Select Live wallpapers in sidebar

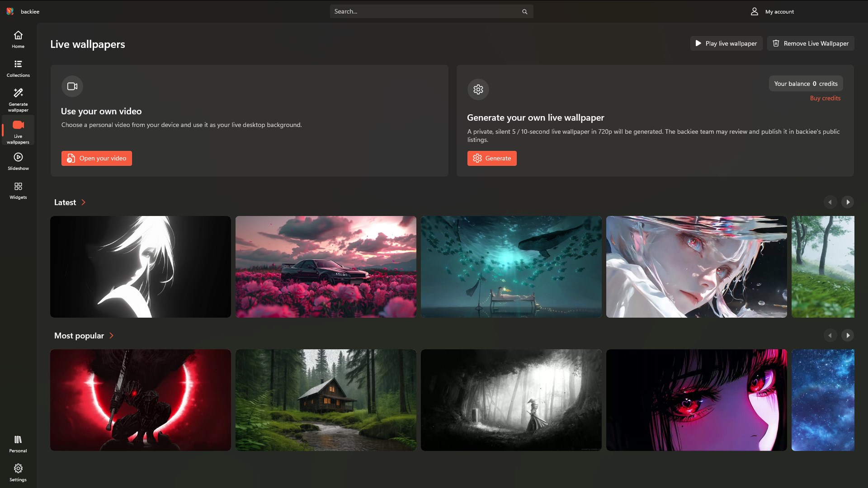pyautogui.click(x=18, y=131)
